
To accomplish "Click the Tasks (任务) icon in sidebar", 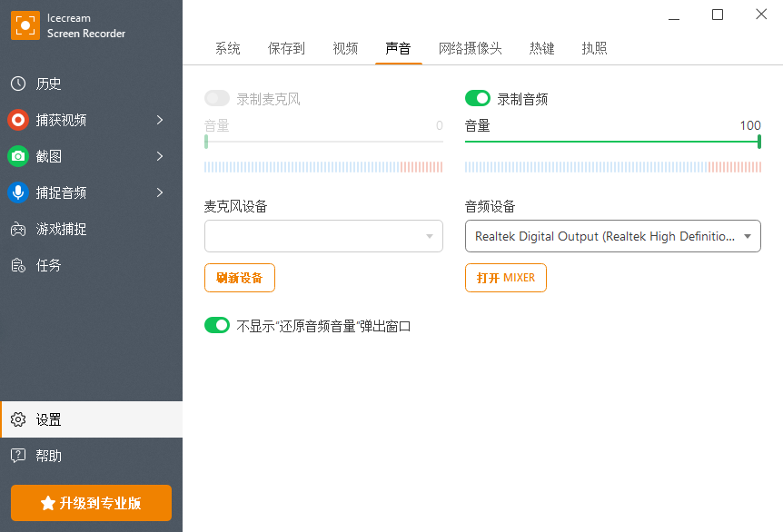I will [18, 265].
